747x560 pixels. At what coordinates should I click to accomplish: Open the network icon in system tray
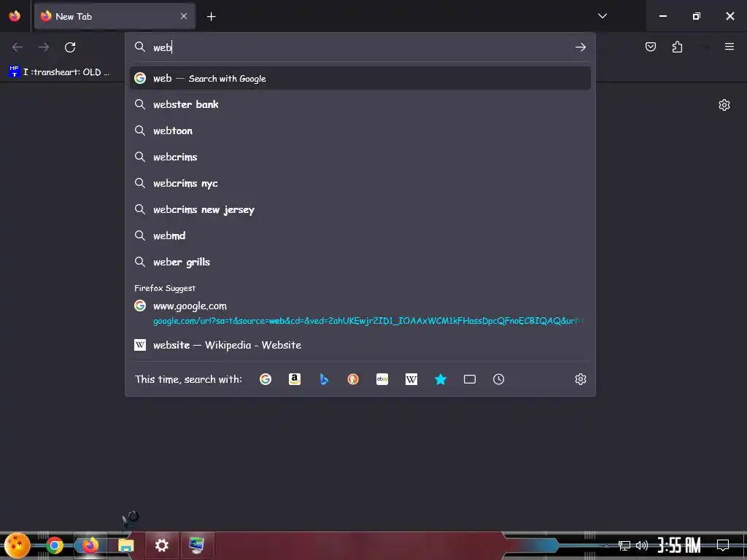coord(624,545)
